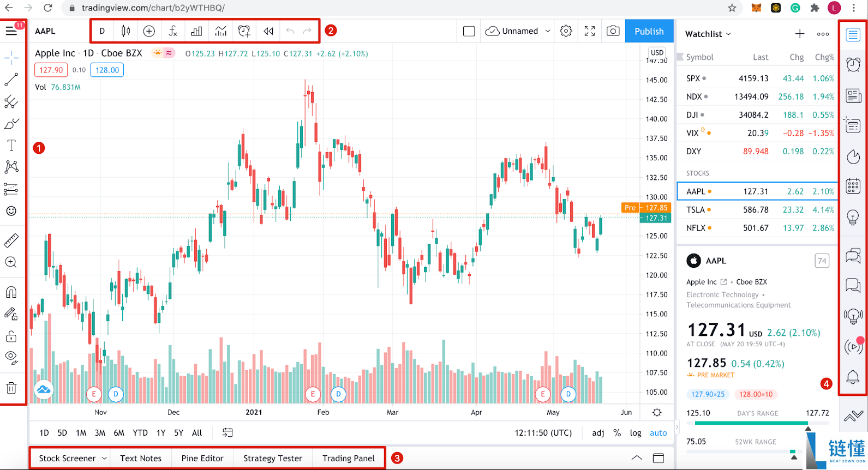Open the Trading Panel tab
The image size is (868, 470).
tap(349, 458)
